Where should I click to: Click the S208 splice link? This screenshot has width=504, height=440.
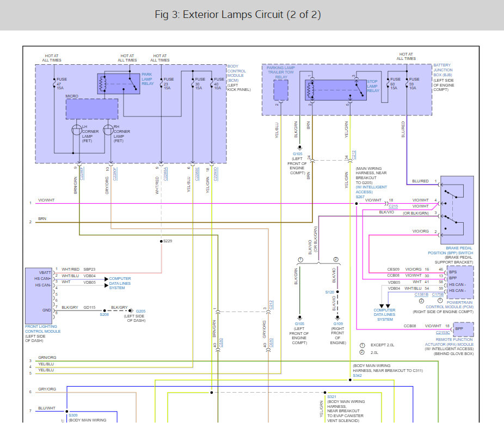104,315
